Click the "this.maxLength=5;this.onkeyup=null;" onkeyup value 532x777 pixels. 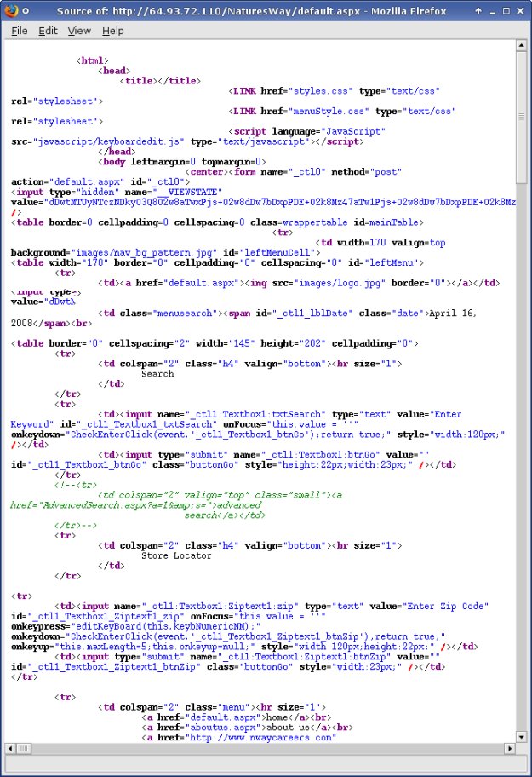(x=155, y=647)
